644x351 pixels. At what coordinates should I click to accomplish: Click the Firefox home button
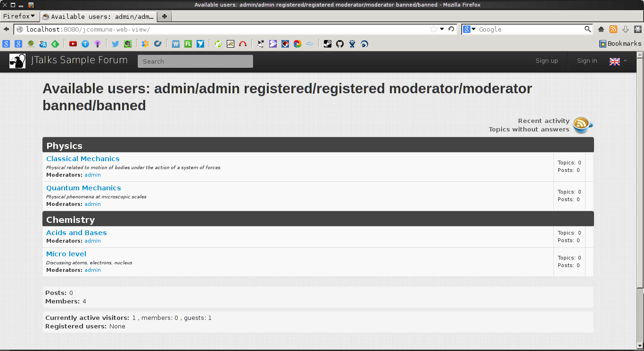(601, 29)
